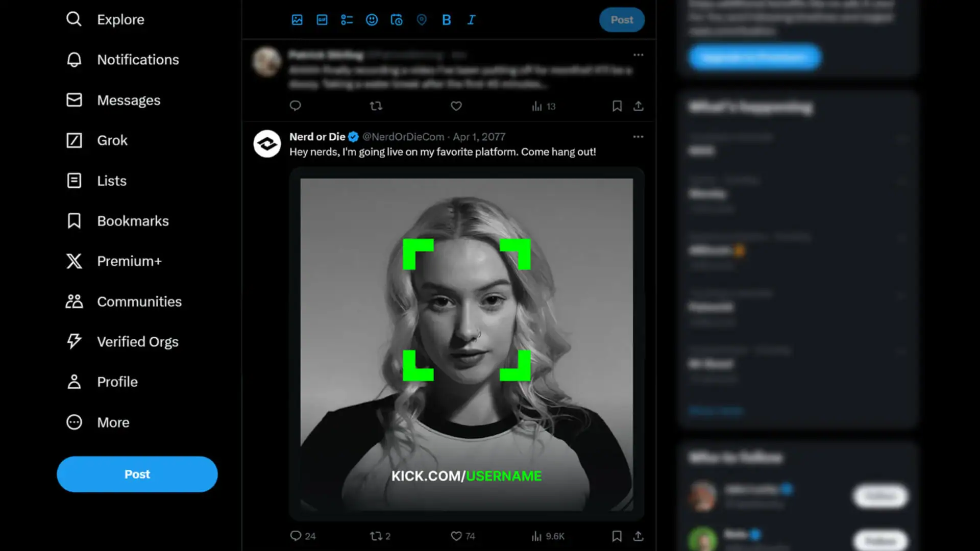The height and width of the screenshot is (551, 980).
Task: Share the blurred top post
Action: (x=639, y=106)
